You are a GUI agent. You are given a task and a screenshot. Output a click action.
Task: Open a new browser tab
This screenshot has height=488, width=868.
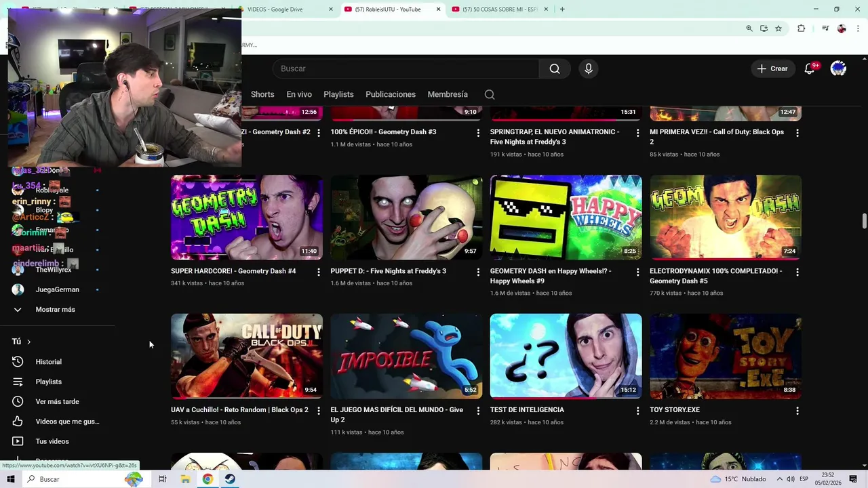(562, 9)
